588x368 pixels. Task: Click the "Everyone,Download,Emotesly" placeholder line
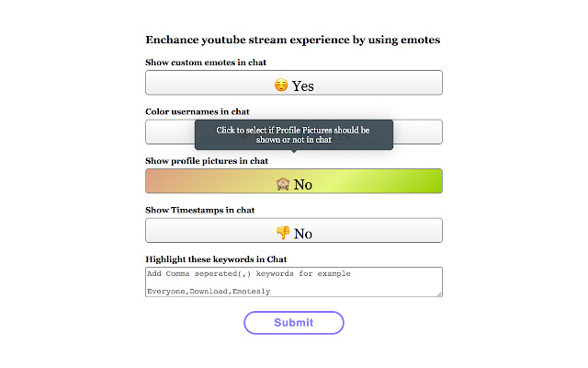pos(209,290)
